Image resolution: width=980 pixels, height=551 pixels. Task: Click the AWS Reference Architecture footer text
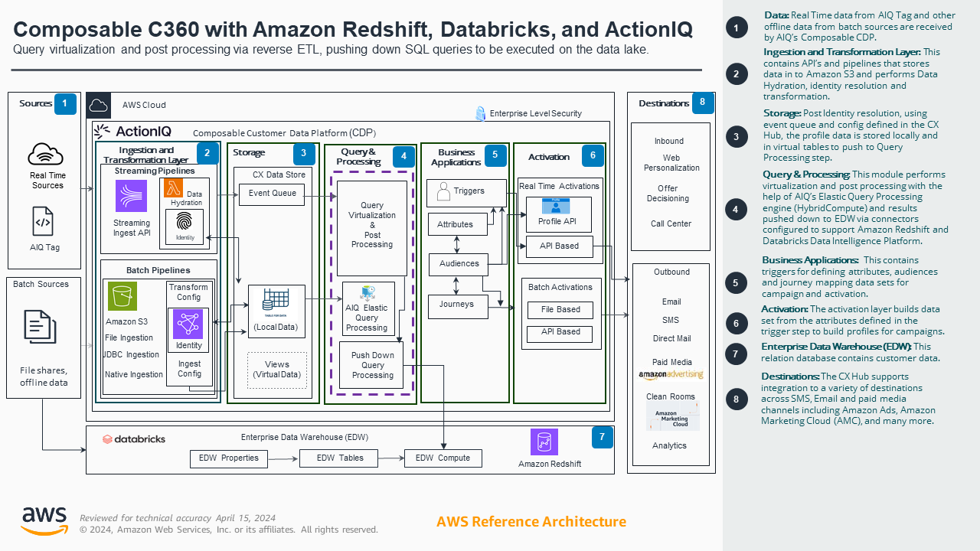(531, 522)
